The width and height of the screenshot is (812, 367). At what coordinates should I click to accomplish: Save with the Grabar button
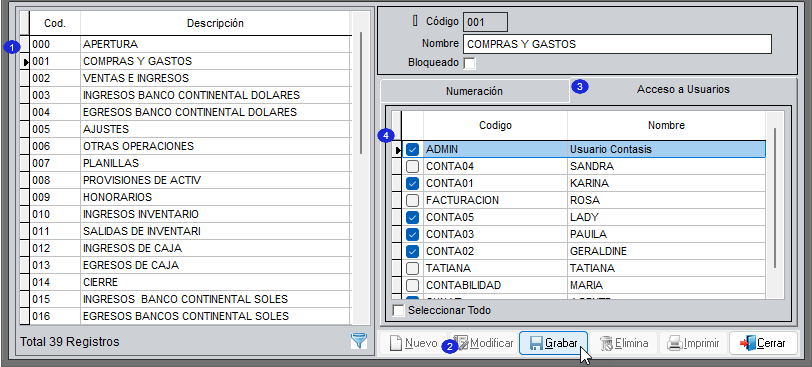tap(553, 343)
